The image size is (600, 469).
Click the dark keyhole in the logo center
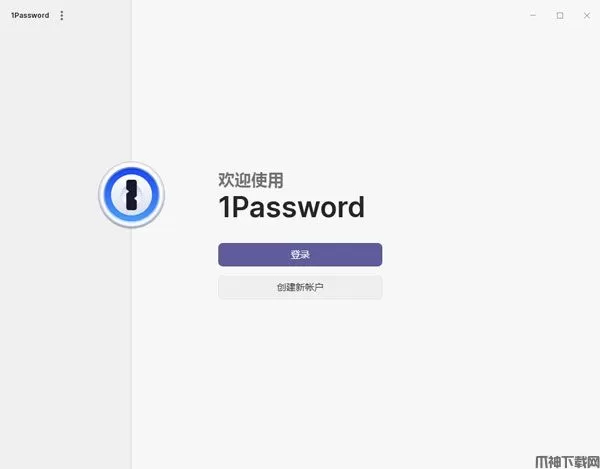pyautogui.click(x=132, y=195)
